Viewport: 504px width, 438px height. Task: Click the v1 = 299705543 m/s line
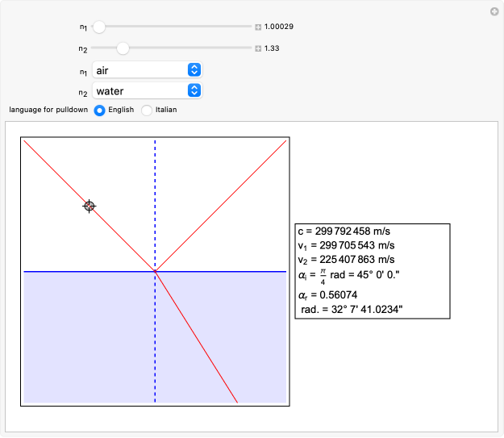point(346,246)
